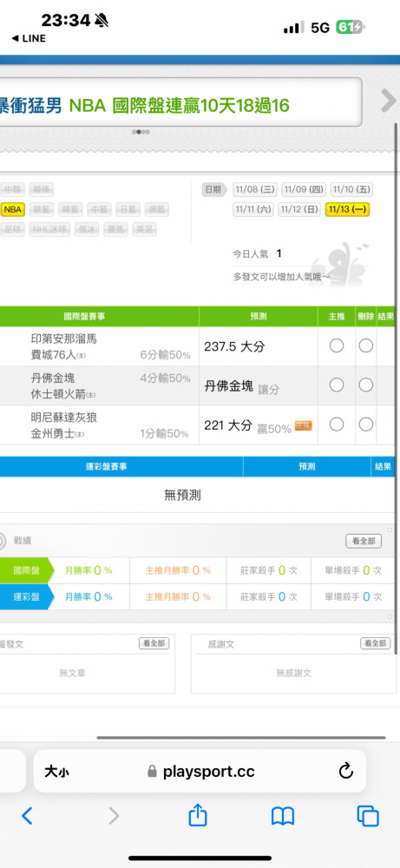Select main pick radio for 237.5 大分
The height and width of the screenshot is (868, 400).
point(337,346)
